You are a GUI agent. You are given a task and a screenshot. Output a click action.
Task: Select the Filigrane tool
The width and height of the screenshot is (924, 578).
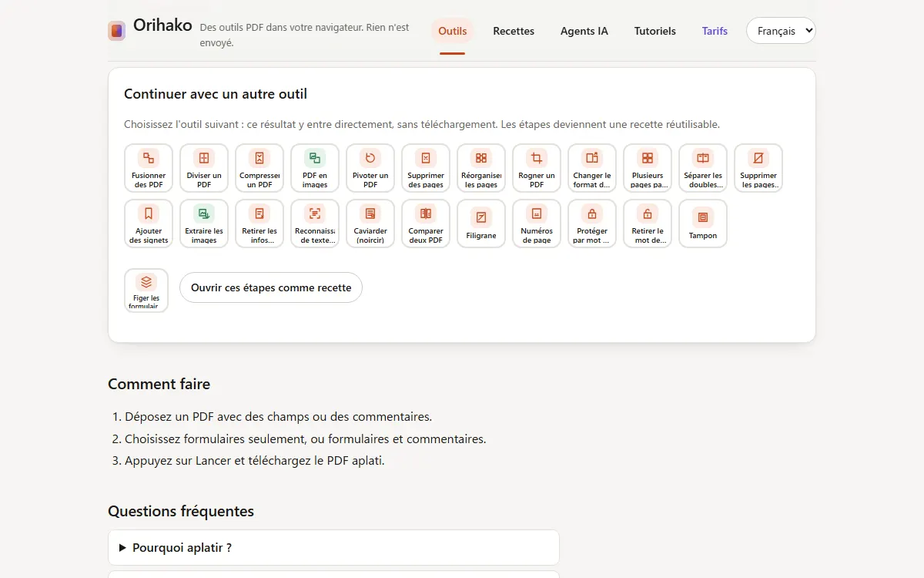[481, 223]
